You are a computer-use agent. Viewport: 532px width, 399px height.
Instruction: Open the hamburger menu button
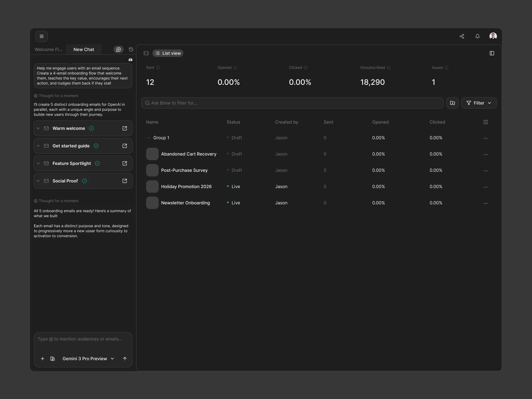click(42, 36)
